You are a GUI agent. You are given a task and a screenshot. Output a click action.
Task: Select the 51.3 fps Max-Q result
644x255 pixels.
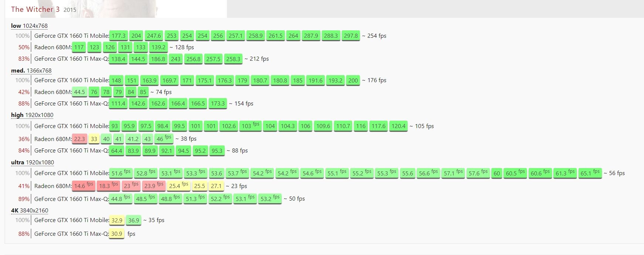pyautogui.click(x=195, y=198)
